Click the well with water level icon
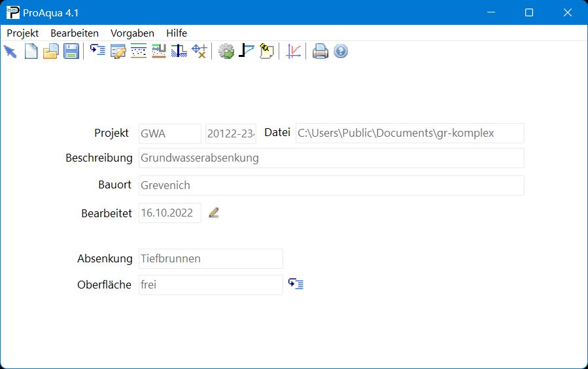Screen dimensions: 588x369 click(x=179, y=52)
